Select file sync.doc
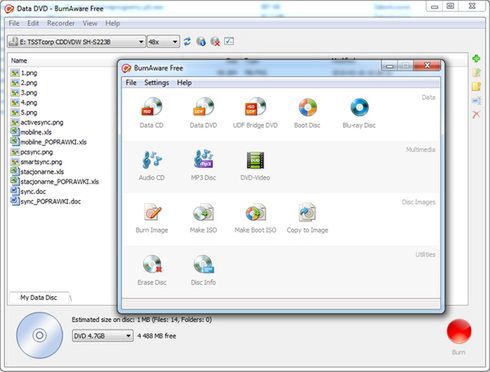 pyautogui.click(x=28, y=191)
